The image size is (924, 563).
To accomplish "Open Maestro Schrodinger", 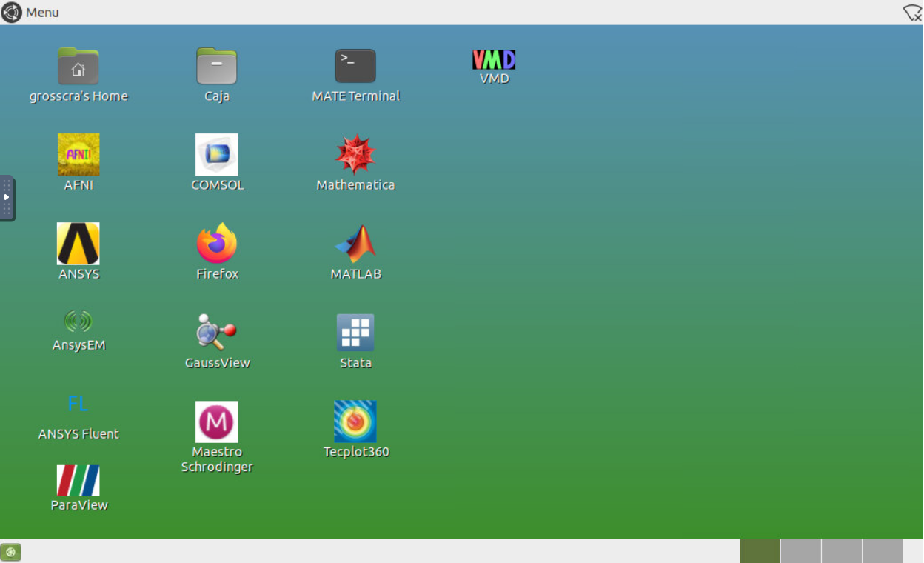I will pyautogui.click(x=217, y=422).
